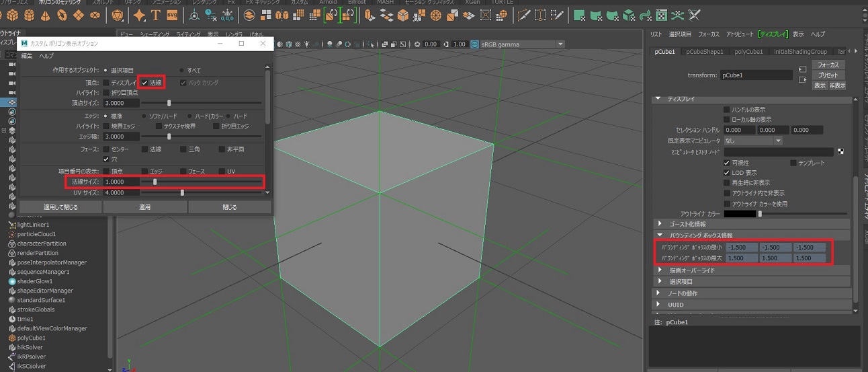Enable the 頂点 ディスプレイ checkbox
The width and height of the screenshot is (868, 372).
click(106, 83)
